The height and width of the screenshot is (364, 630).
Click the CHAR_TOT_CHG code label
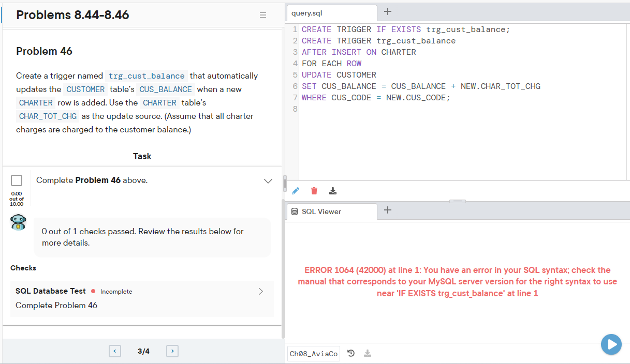(x=48, y=116)
